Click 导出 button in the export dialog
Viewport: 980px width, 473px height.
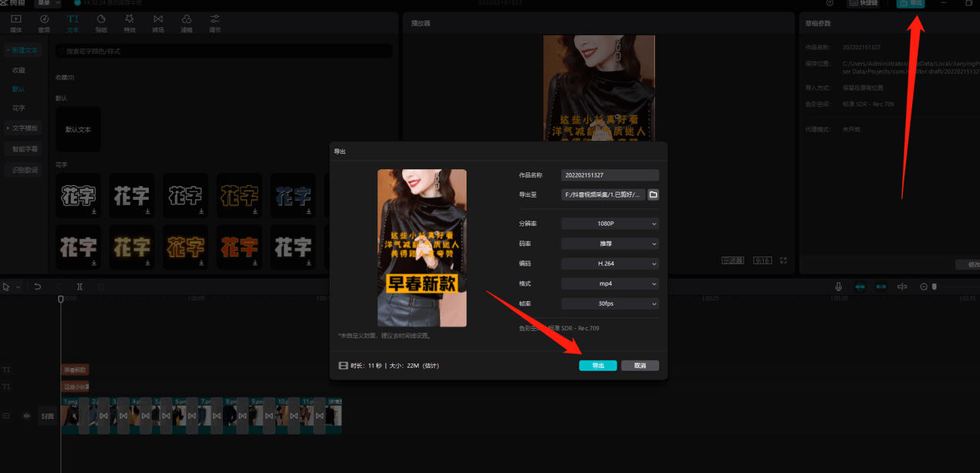coord(598,366)
